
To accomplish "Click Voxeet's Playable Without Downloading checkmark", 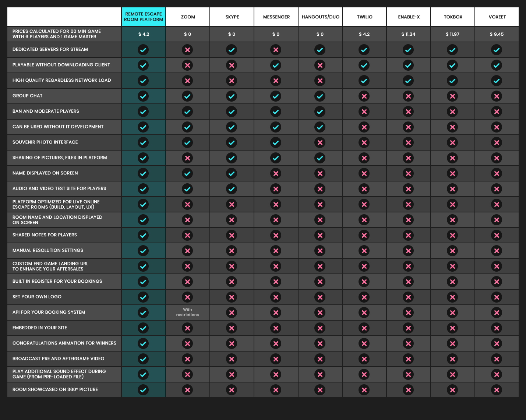I will point(497,65).
